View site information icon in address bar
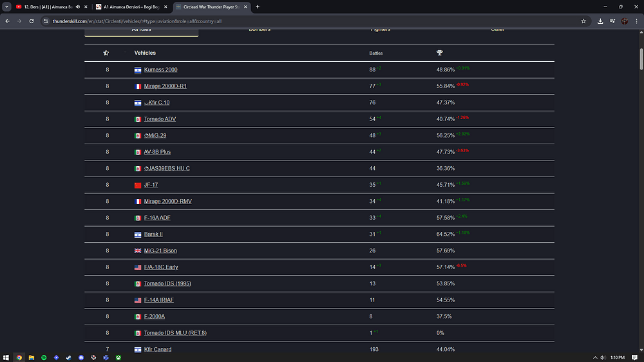The height and width of the screenshot is (362, 644). tap(46, 21)
